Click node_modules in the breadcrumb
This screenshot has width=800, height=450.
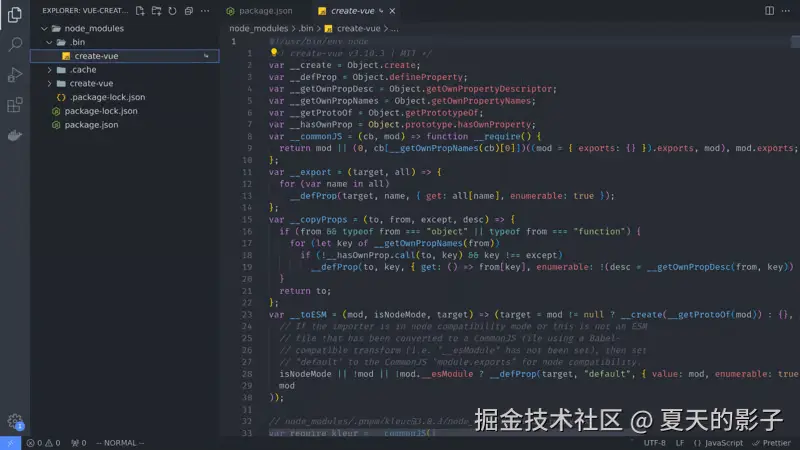259,29
